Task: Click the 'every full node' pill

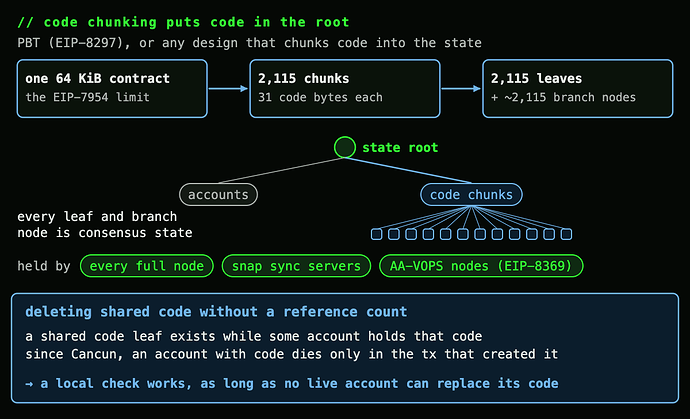Action: coord(147,266)
